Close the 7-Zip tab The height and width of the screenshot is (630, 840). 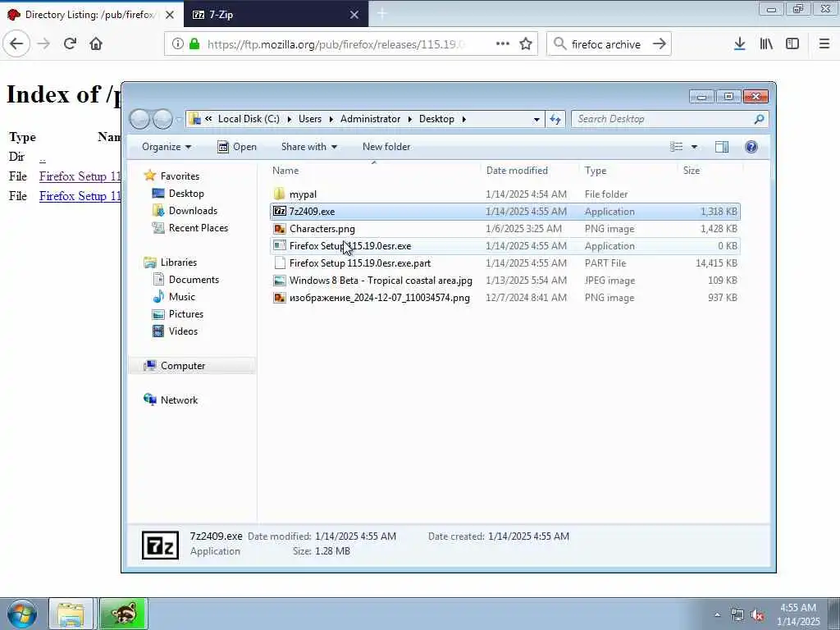(354, 15)
